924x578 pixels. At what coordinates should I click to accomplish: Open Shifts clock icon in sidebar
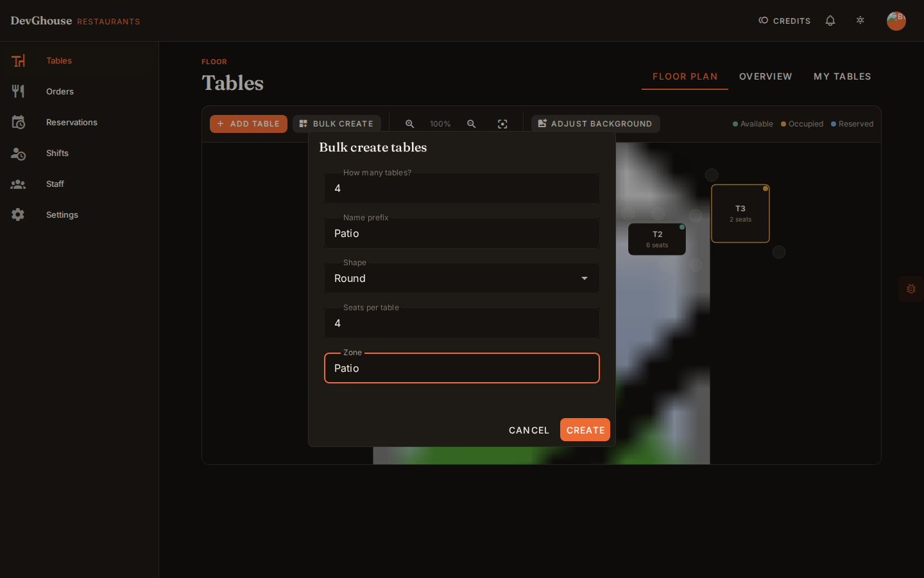18,153
